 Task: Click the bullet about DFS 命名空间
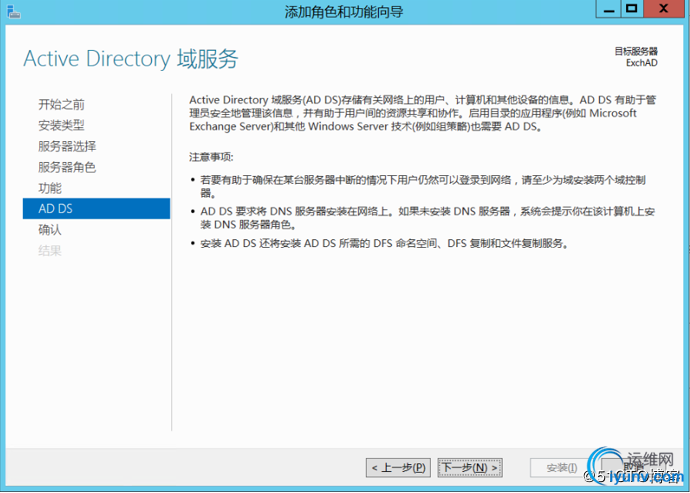point(384,243)
